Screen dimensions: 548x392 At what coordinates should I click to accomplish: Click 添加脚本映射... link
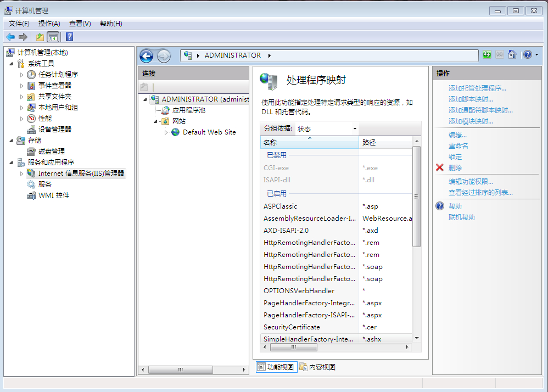(471, 99)
